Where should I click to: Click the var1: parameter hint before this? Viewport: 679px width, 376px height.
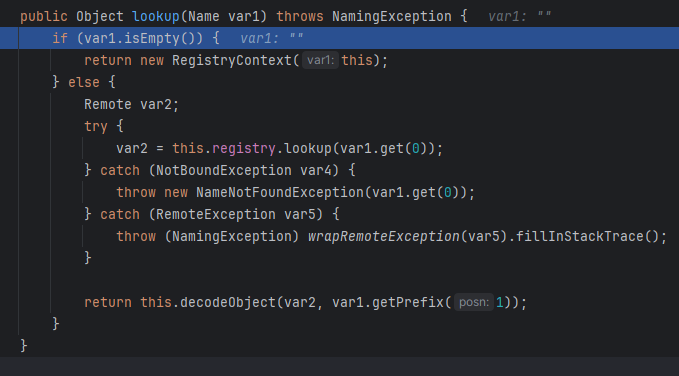320,60
